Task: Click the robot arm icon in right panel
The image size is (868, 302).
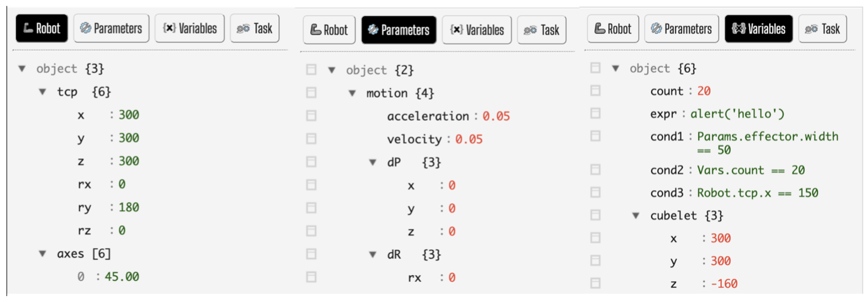Action: click(599, 29)
